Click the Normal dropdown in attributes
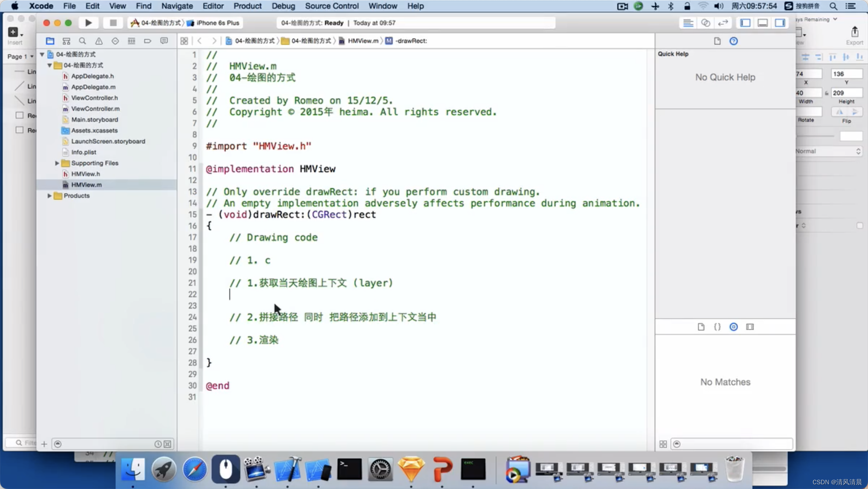Image resolution: width=868 pixels, height=489 pixels. pos(828,151)
